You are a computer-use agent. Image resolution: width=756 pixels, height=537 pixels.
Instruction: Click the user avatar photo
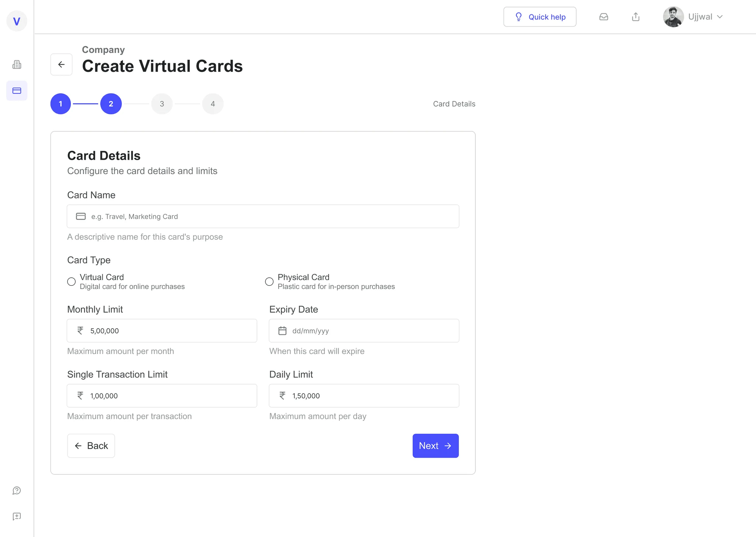coord(673,17)
